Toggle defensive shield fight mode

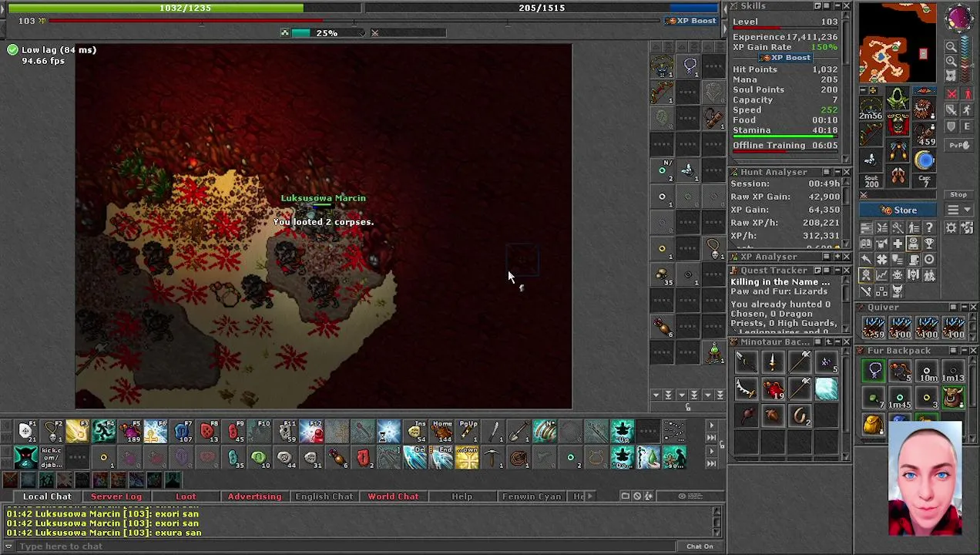click(x=951, y=126)
